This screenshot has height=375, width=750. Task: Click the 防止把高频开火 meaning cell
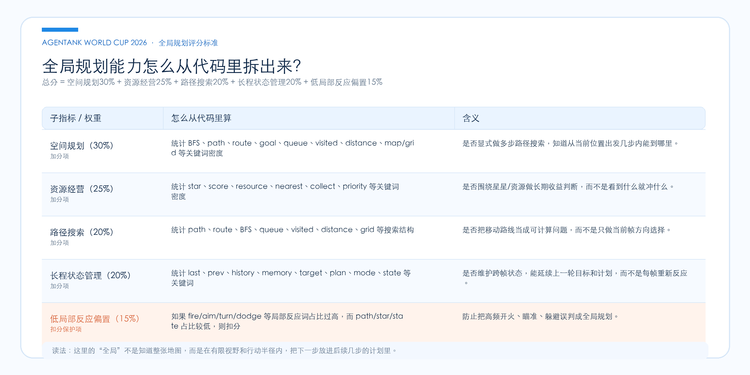541,317
